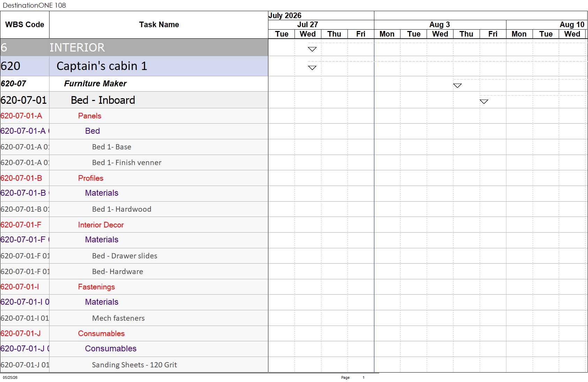
Task: Select the Interior Decor task name
Action: click(x=101, y=225)
